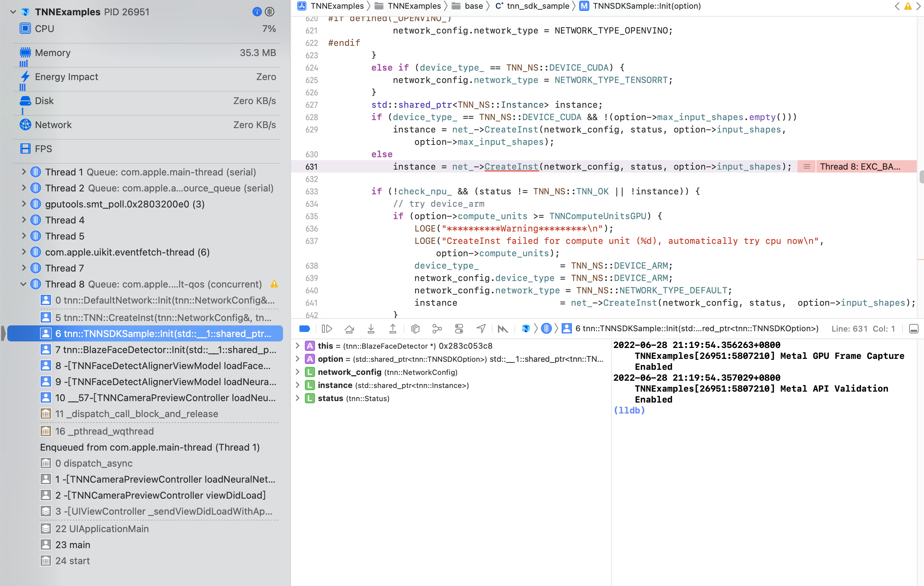Expand Thread 1 main-thread
This screenshot has width=924, height=586.
tap(24, 172)
